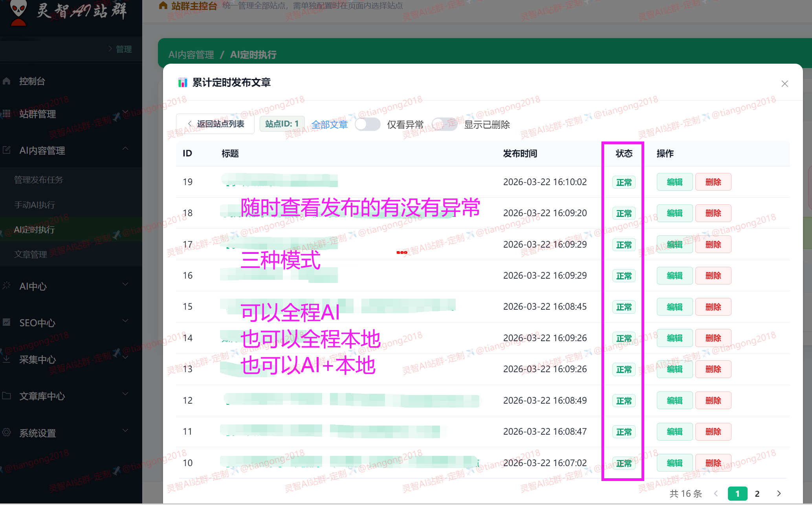Open 系统设置 using the gear icon
812x505 pixels.
click(x=6, y=433)
